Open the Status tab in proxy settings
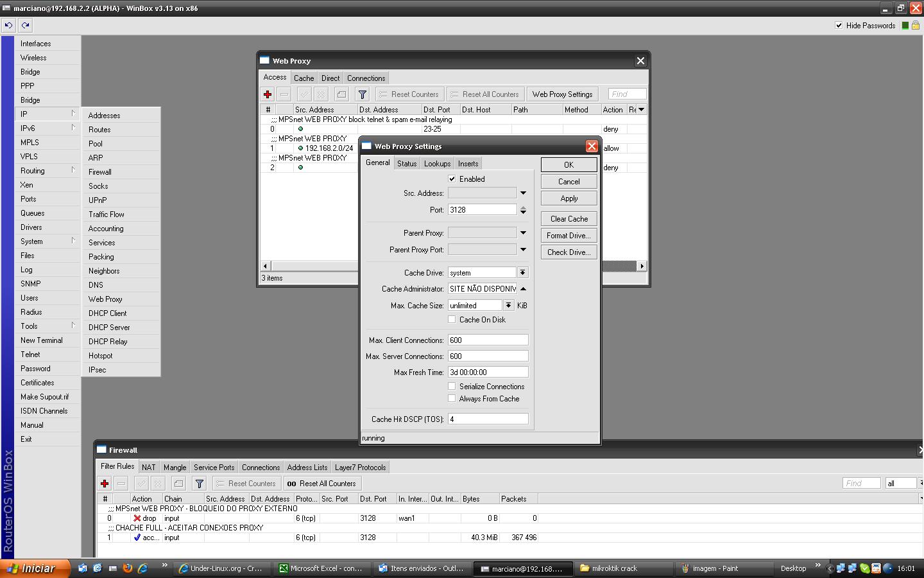924x578 pixels. 407,164
